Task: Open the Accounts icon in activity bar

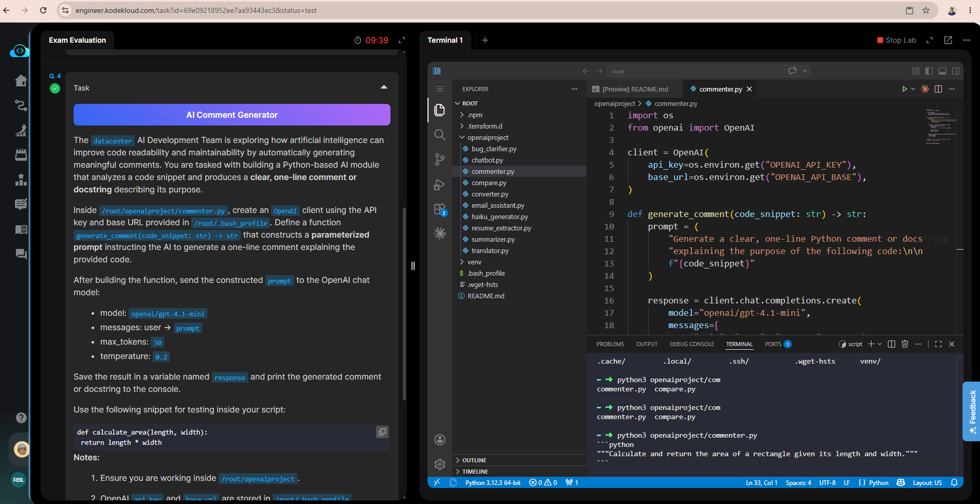Action: pyautogui.click(x=440, y=439)
